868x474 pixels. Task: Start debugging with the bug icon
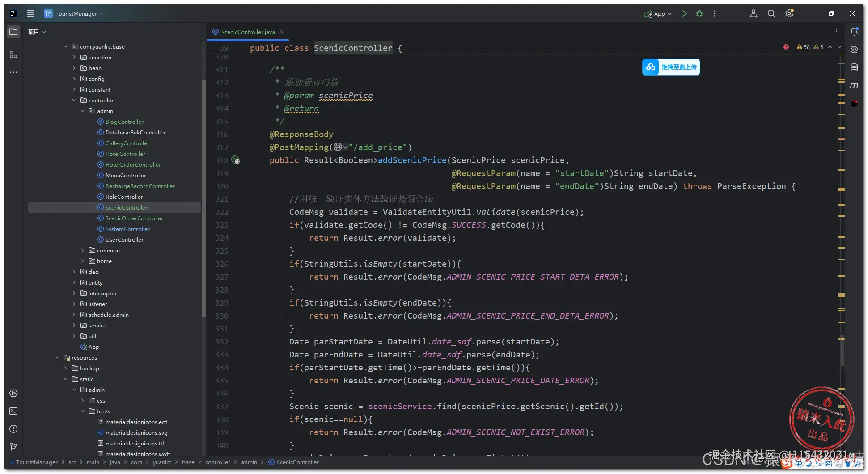(699, 13)
